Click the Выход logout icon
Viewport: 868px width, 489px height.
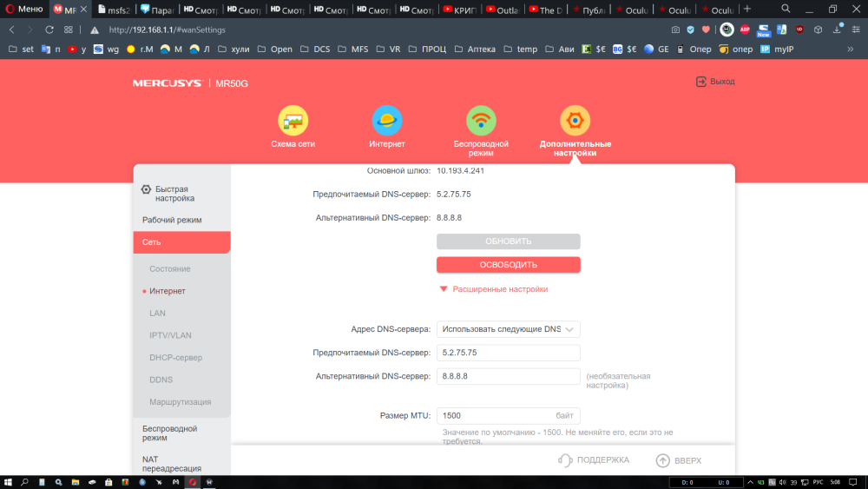click(700, 82)
